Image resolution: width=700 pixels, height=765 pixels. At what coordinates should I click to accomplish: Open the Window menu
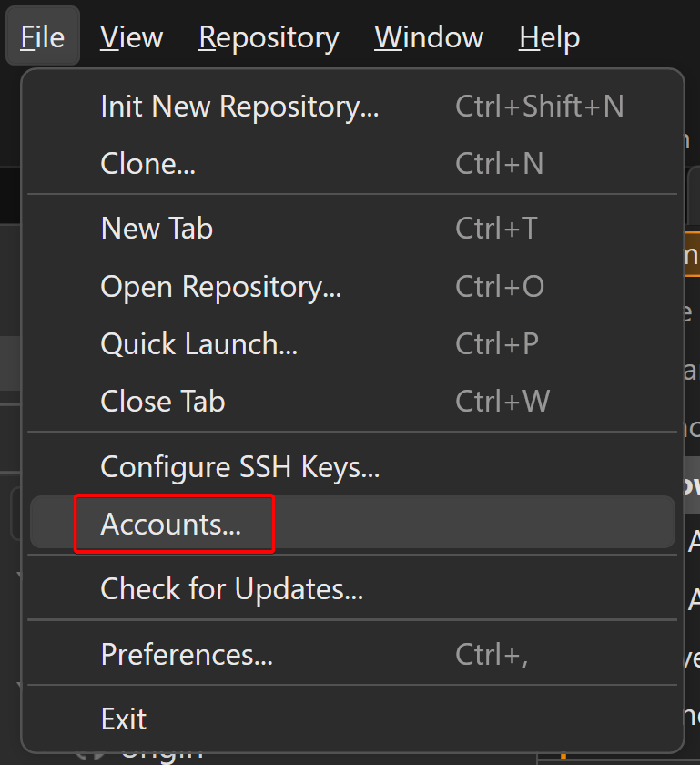pos(428,37)
